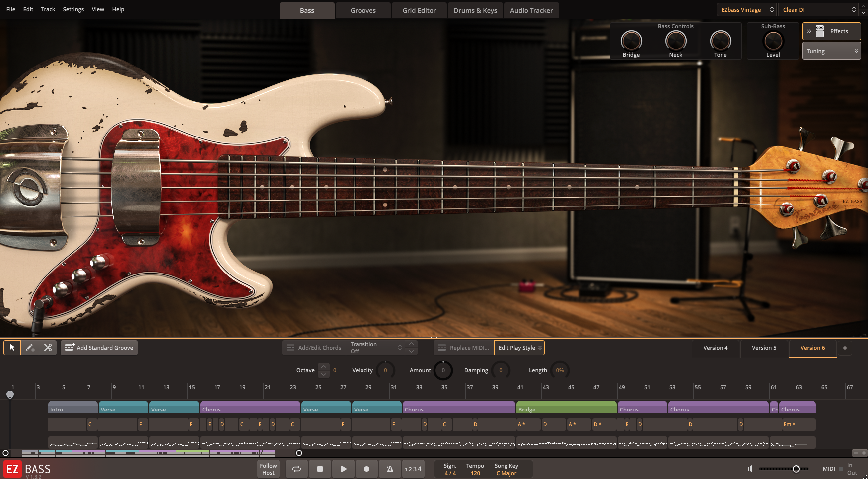Click the master volume slider handle

click(x=796, y=469)
